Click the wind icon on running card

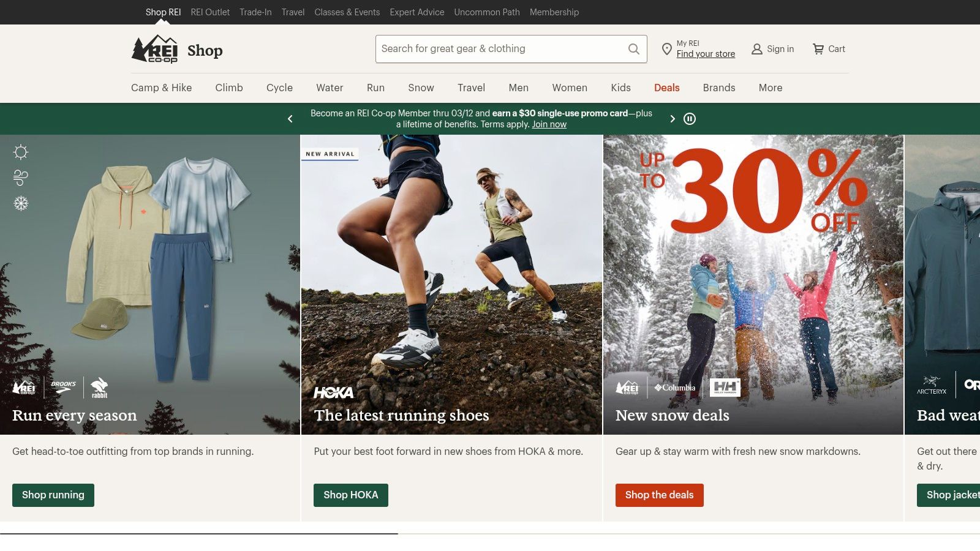[21, 178]
